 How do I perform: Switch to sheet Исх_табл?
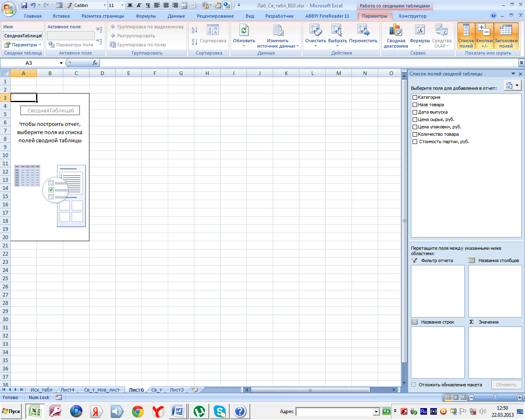click(41, 390)
